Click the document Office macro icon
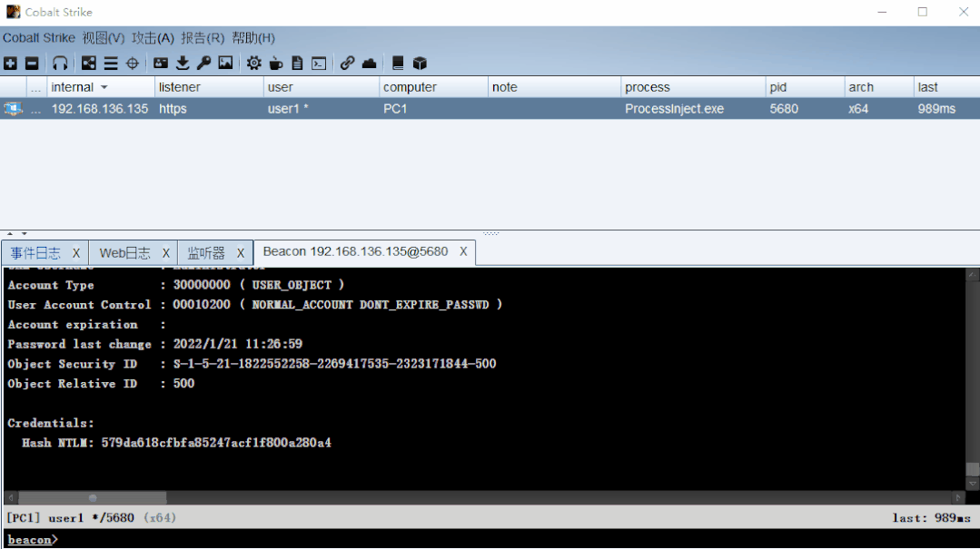This screenshot has height=549, width=980. (x=298, y=64)
